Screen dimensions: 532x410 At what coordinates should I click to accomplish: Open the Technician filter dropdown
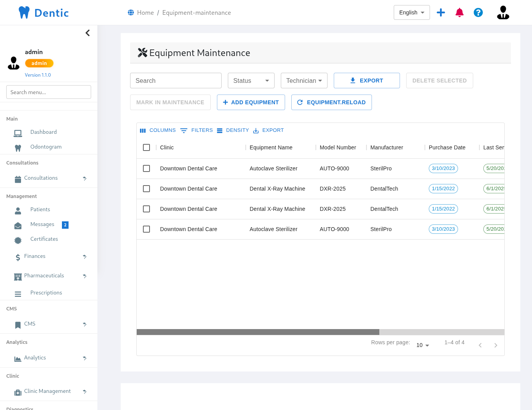pos(304,81)
